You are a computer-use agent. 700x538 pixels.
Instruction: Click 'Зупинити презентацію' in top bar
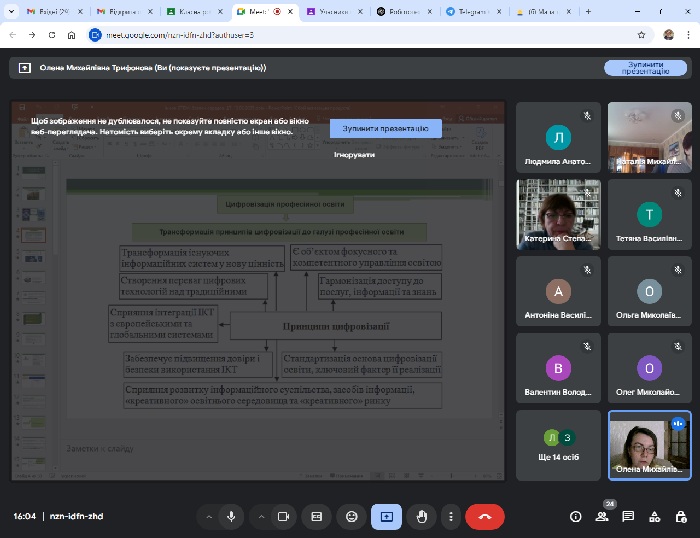645,68
